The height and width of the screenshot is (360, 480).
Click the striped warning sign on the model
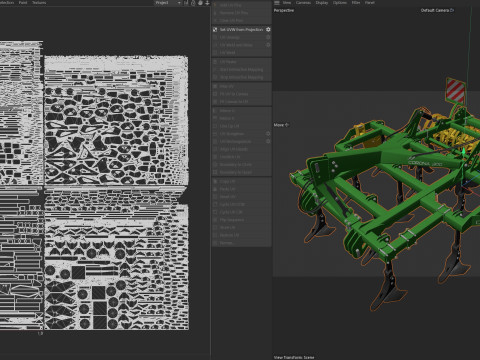[x=455, y=90]
